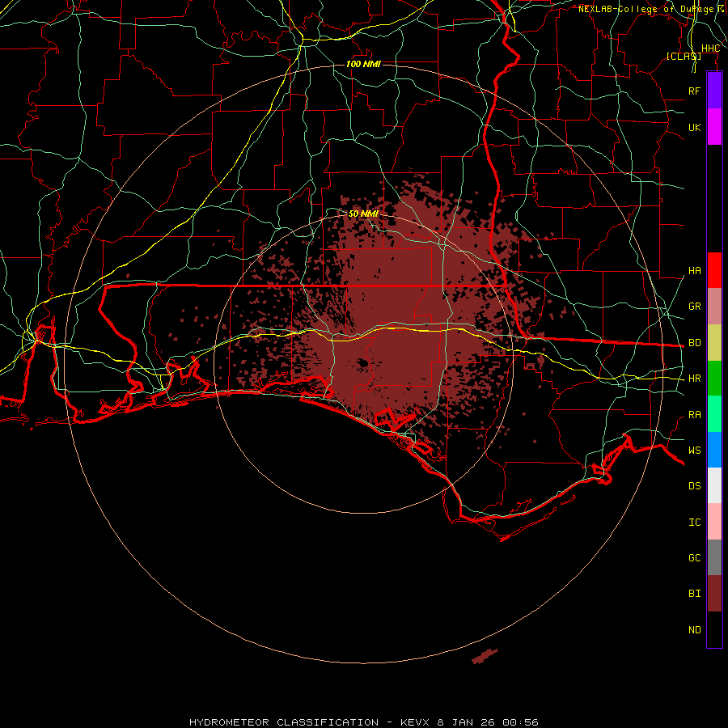
Task: Click the Hydrometeor Classification KEVX title caption
Action: coord(363,722)
